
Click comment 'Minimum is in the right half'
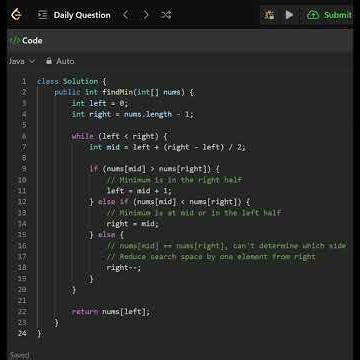tap(174, 180)
